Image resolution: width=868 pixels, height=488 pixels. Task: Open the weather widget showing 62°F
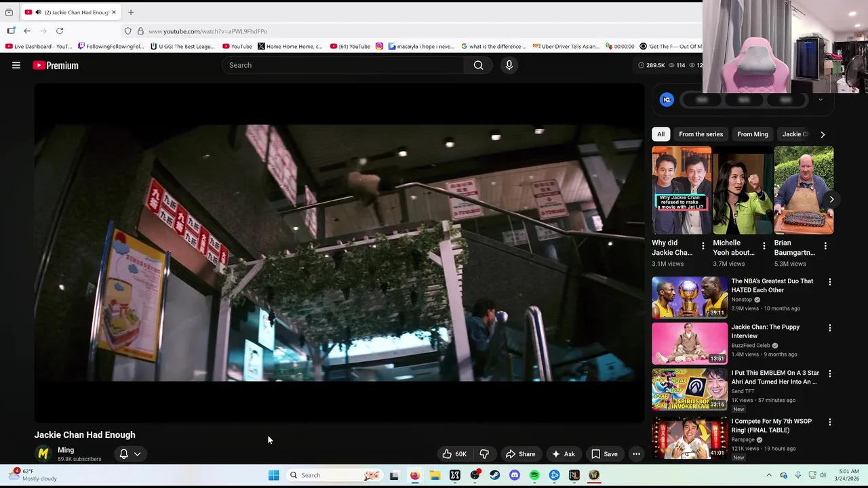[34, 474]
